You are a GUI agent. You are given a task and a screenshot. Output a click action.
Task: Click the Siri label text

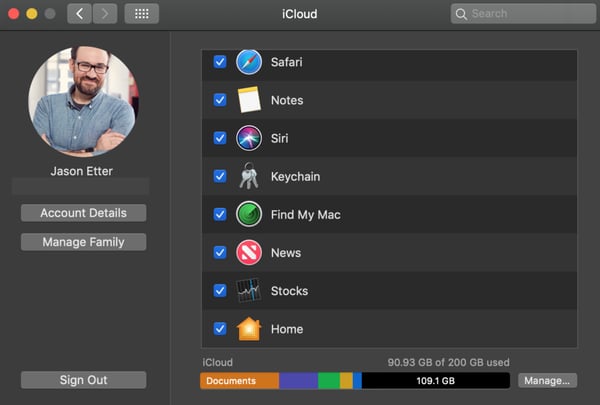280,138
